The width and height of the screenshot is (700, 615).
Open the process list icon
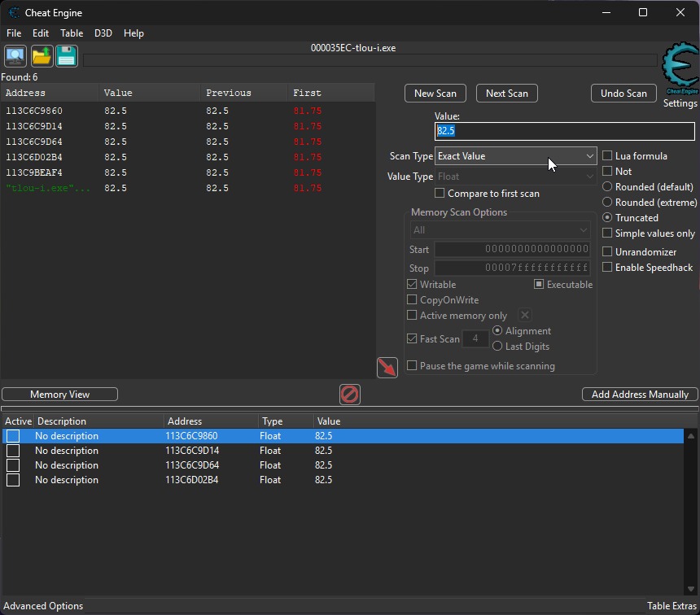[x=15, y=56]
